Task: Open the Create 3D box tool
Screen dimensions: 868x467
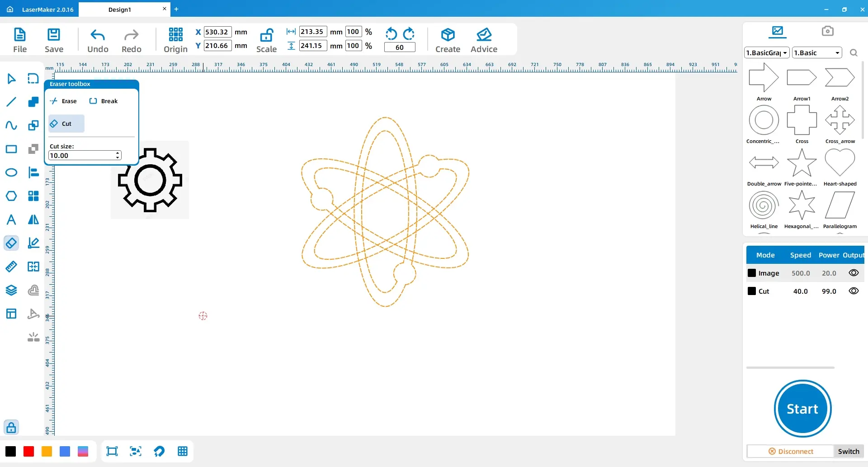Action: point(448,40)
